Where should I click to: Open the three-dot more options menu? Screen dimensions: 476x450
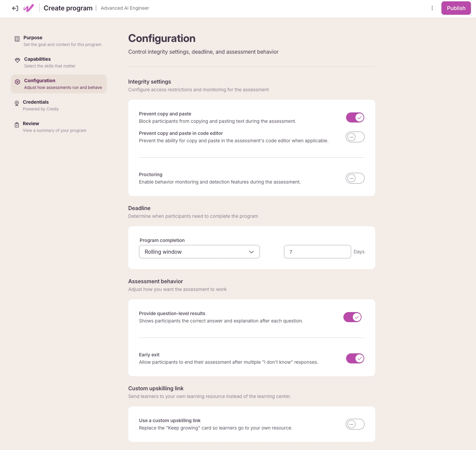pyautogui.click(x=432, y=8)
